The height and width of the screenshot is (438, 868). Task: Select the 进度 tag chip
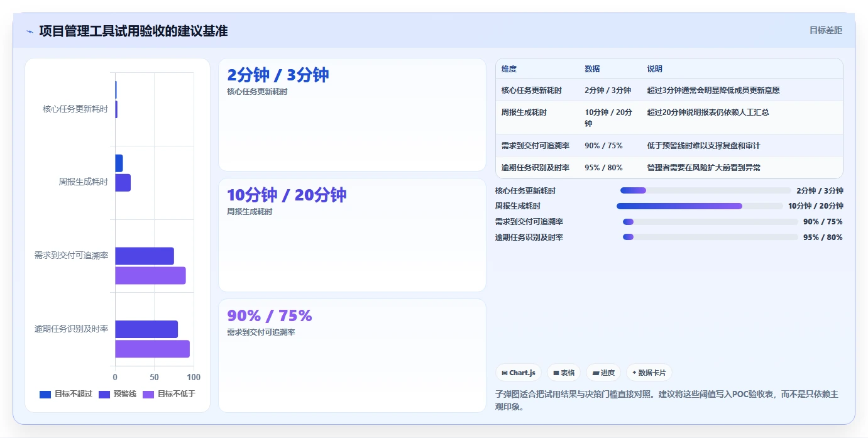pos(603,373)
